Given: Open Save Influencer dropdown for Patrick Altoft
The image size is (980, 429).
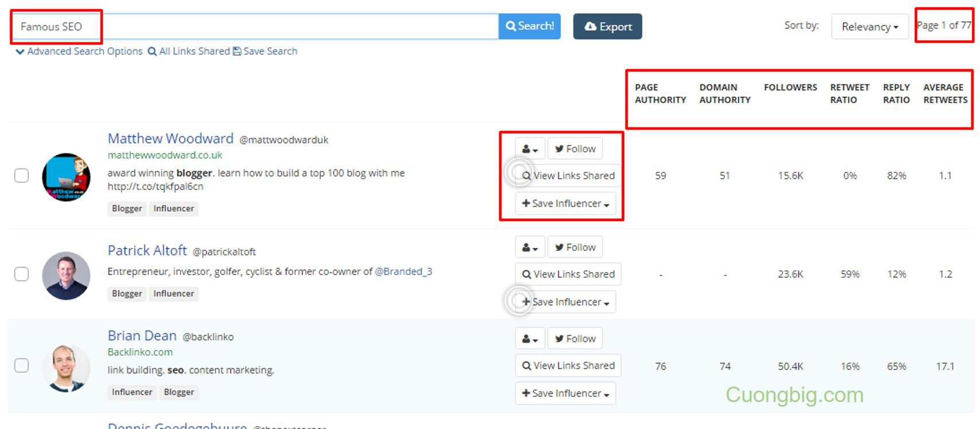Looking at the screenshot, I should pyautogui.click(x=565, y=302).
